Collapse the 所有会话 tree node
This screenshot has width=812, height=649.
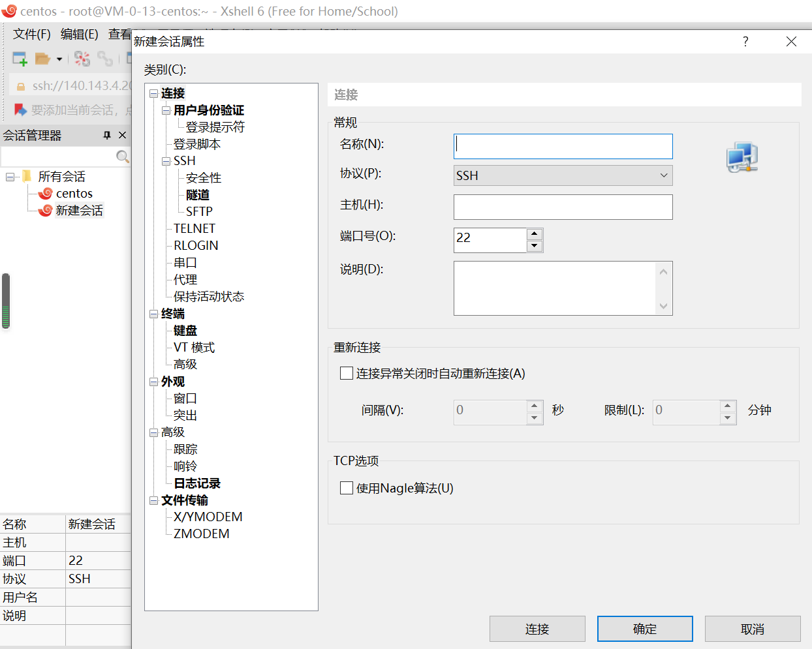10,177
